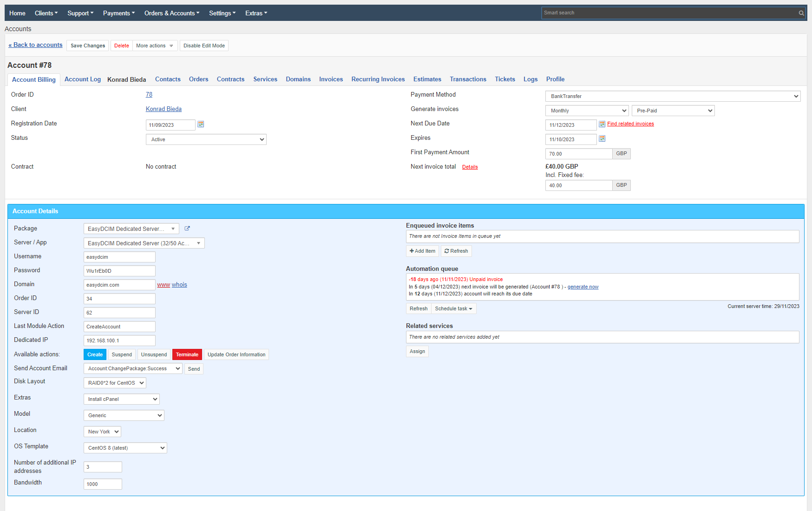Open the domain whois link
Image resolution: width=812 pixels, height=511 pixels.
click(x=179, y=285)
